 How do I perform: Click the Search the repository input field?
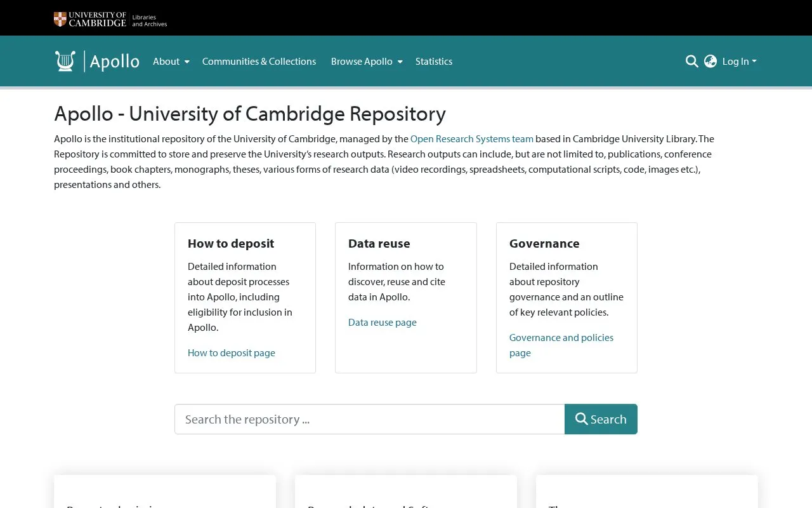click(369, 419)
